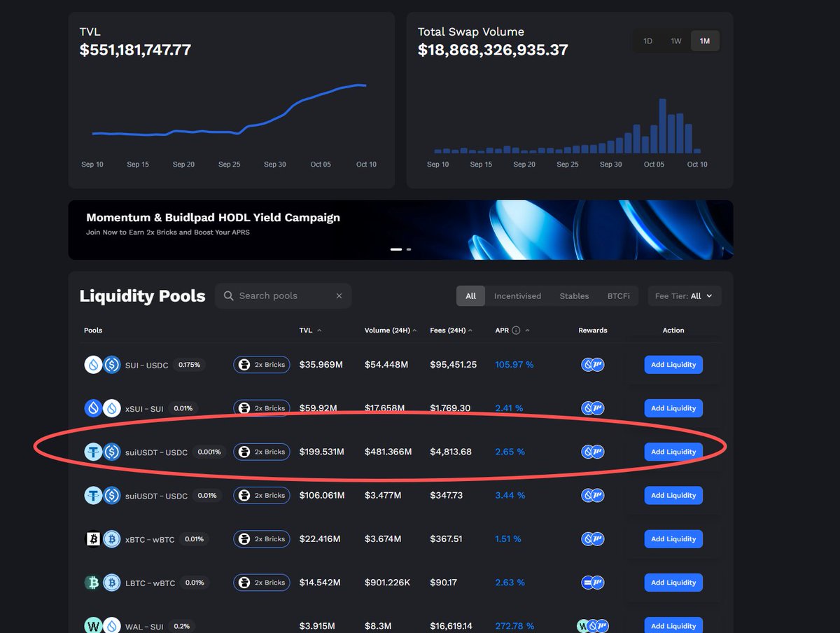The image size is (840, 633).
Task: Select the Stables pools filter tab
Action: click(x=574, y=296)
